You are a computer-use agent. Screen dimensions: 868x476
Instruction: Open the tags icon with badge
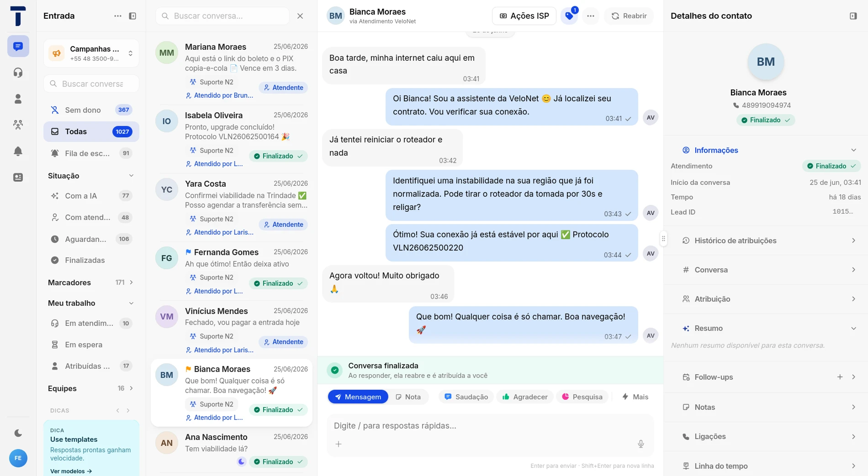pyautogui.click(x=569, y=16)
